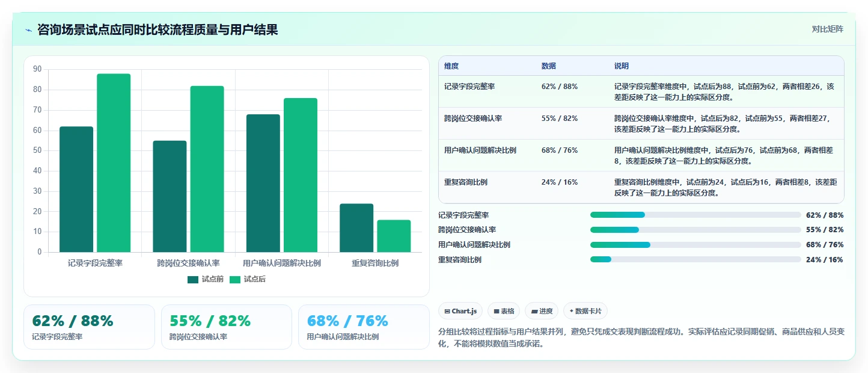Click the 跨岗位交接确认率 x-axis label in chart
The height and width of the screenshot is (373, 868).
point(188,263)
